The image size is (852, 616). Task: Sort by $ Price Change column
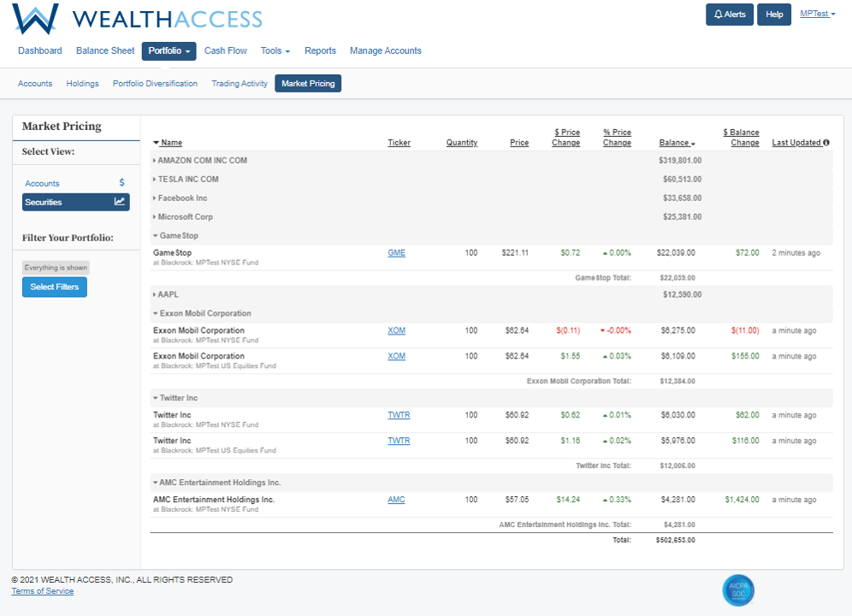pyautogui.click(x=565, y=138)
